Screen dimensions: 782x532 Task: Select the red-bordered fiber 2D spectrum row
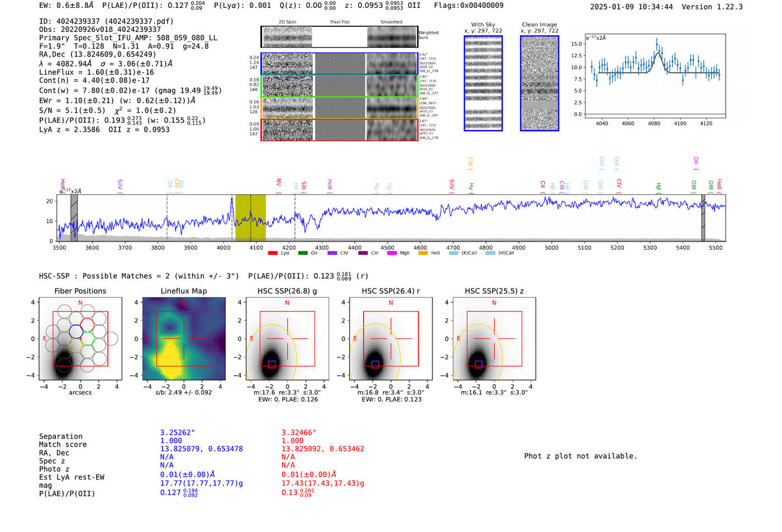pos(339,130)
